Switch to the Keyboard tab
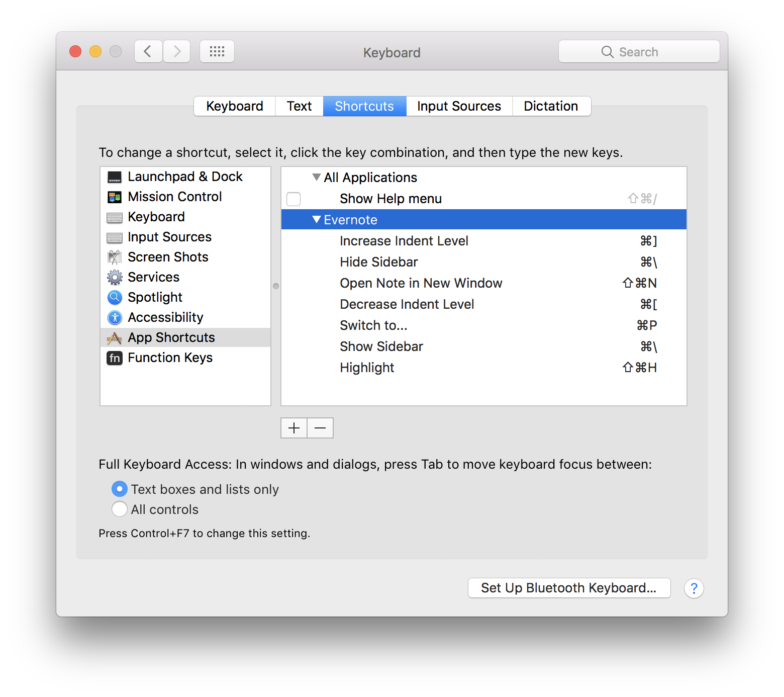The height and width of the screenshot is (697, 784). click(235, 106)
